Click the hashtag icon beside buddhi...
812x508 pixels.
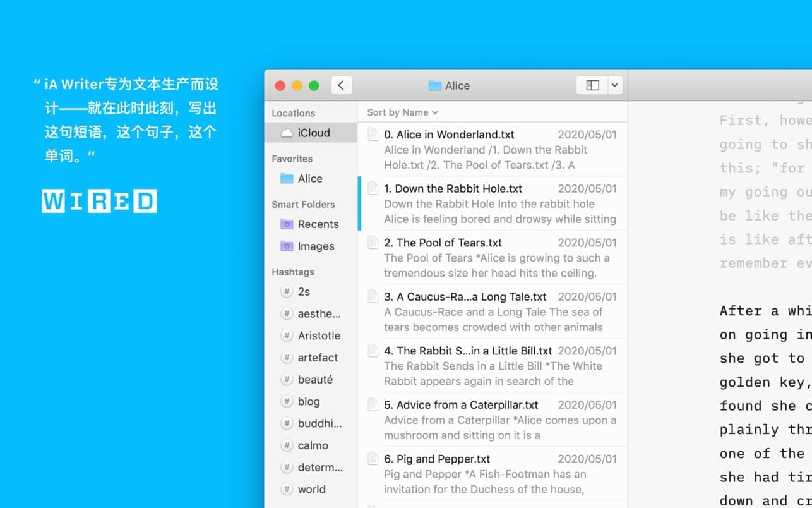[287, 423]
